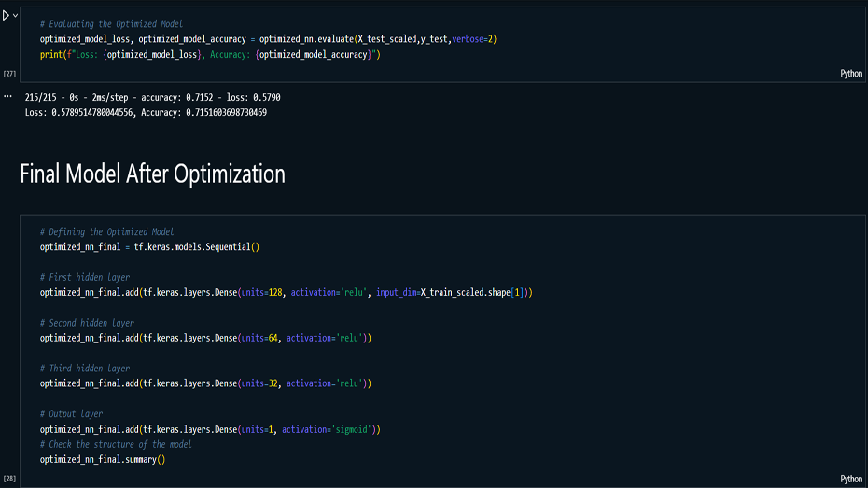The image size is (868, 488).
Task: Click the optimized_nn_final.summary() line
Action: point(103,460)
